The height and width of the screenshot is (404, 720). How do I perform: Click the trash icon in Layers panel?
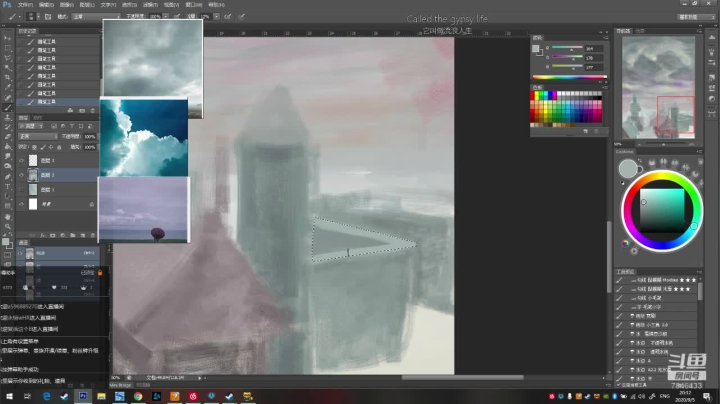click(x=92, y=235)
